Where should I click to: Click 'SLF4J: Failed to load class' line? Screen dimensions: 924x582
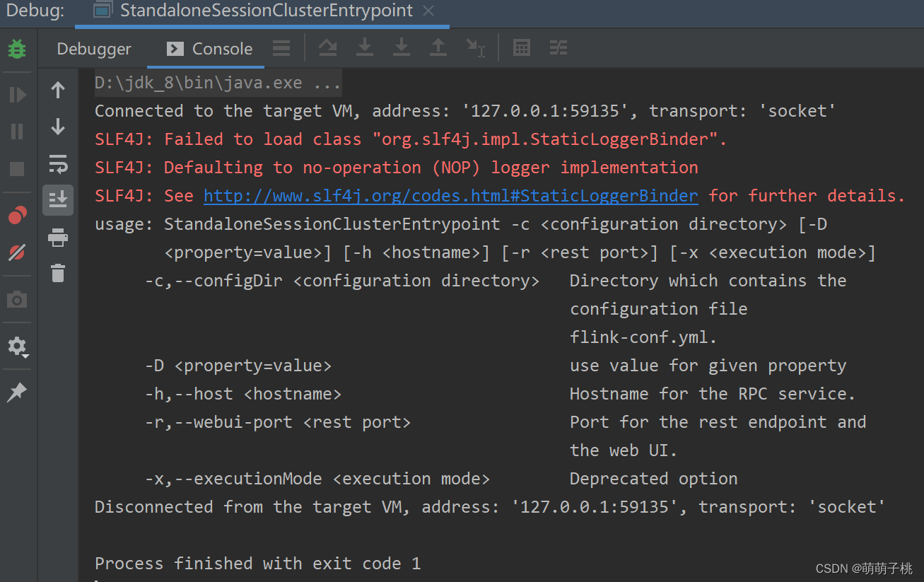411,139
